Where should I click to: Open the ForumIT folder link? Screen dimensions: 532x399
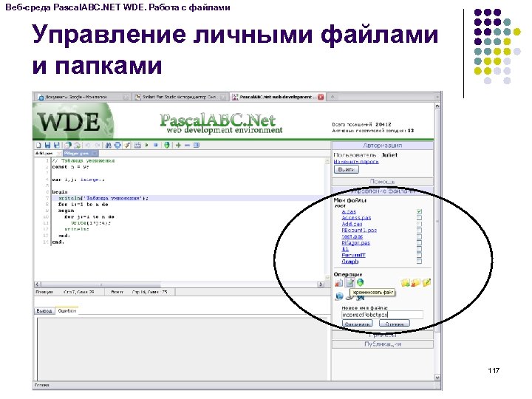pyautogui.click(x=353, y=255)
